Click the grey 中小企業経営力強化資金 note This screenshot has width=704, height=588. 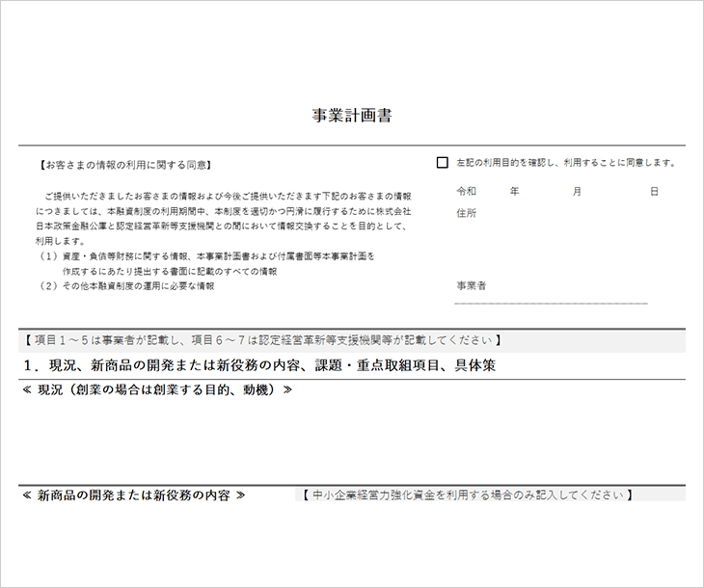[x=468, y=494]
